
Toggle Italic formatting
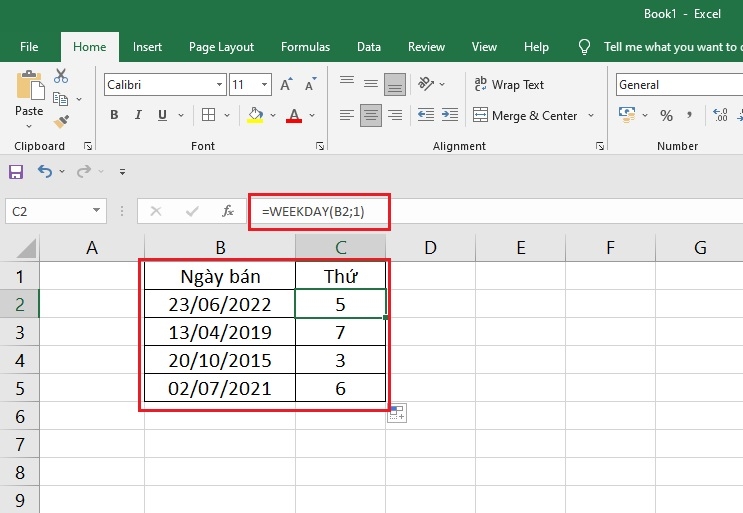pos(138,115)
